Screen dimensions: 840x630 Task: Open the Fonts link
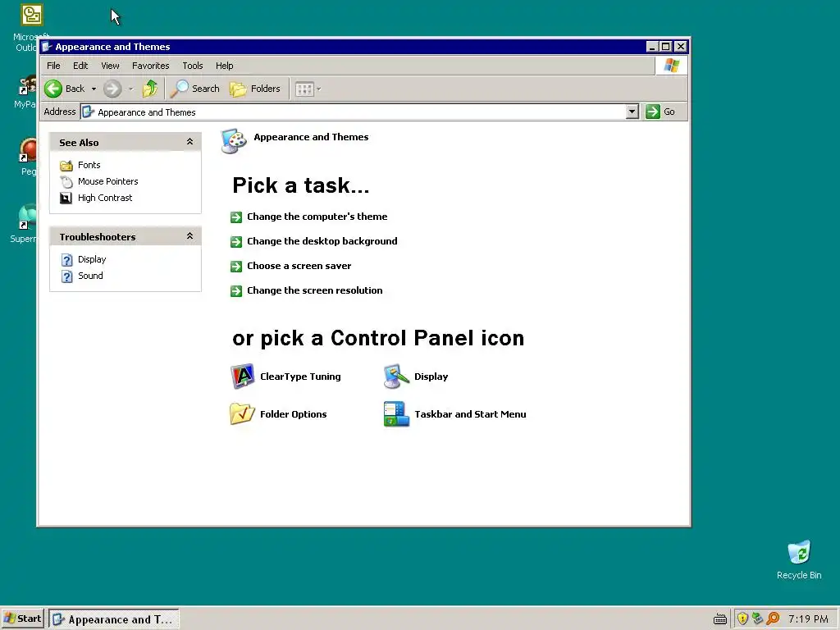89,165
